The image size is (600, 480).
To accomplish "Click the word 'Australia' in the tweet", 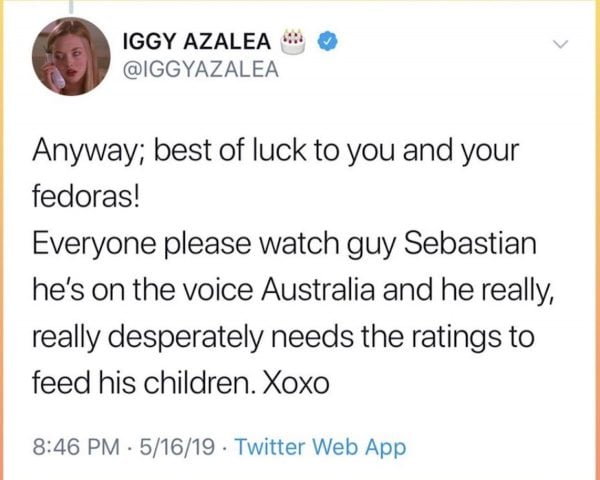I will tap(318, 290).
